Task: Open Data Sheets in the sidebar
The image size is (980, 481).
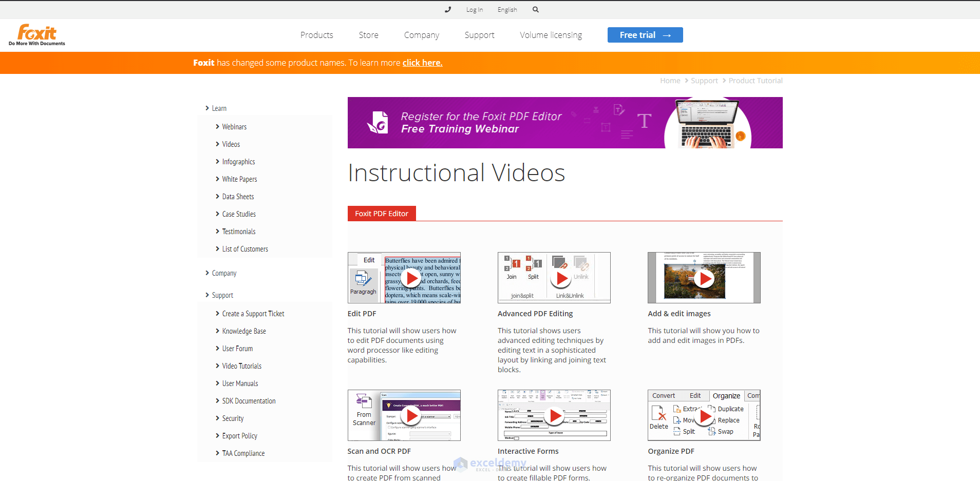Action: click(x=238, y=197)
